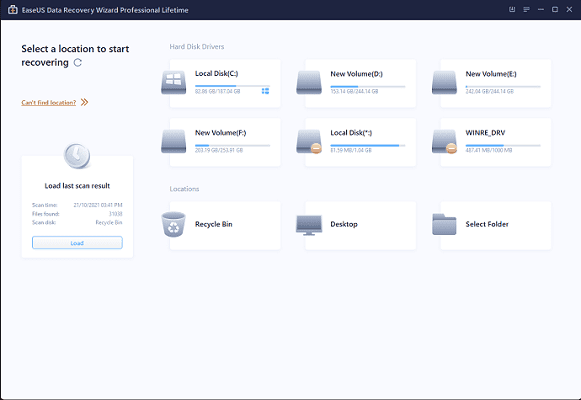Pick the New Volume(F:) drive icon
The height and width of the screenshot is (400, 581).
173,141
